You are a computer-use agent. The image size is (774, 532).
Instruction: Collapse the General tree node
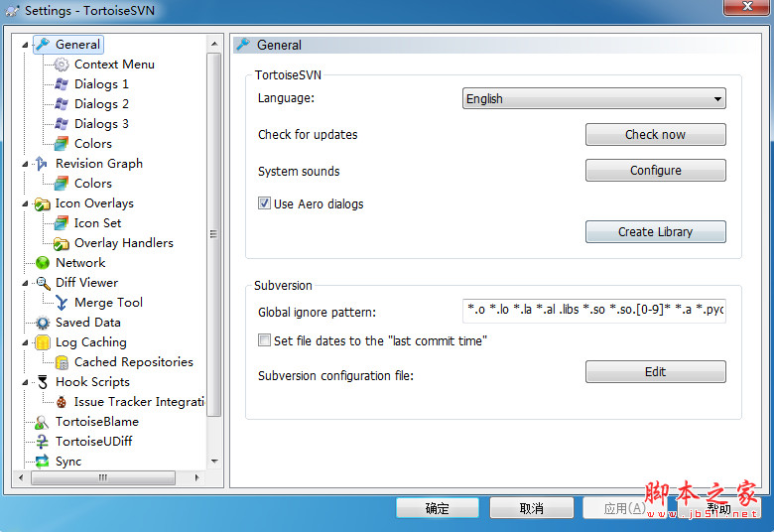click(x=25, y=45)
